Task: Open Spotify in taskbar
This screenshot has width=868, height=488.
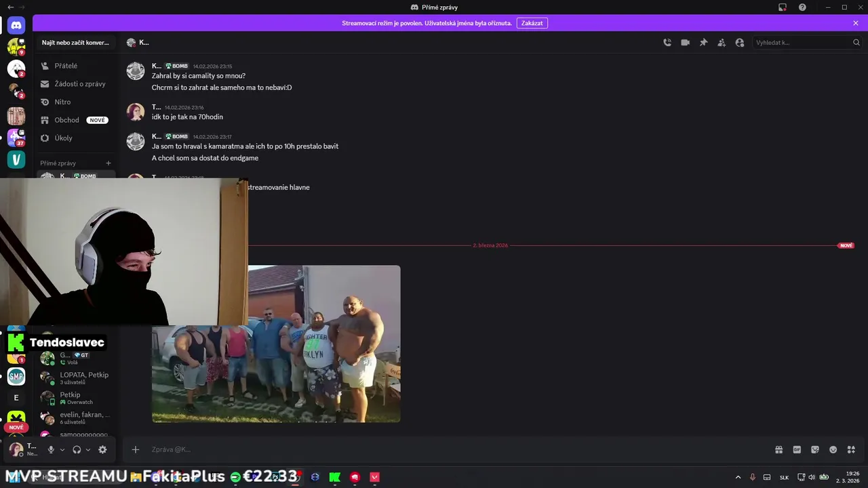Action: click(235, 477)
